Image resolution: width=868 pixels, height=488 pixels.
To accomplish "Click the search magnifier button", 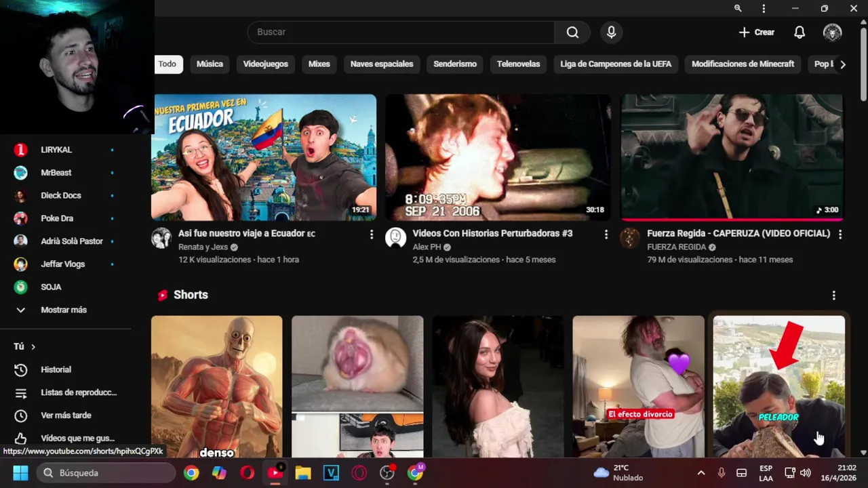I will 572,33.
